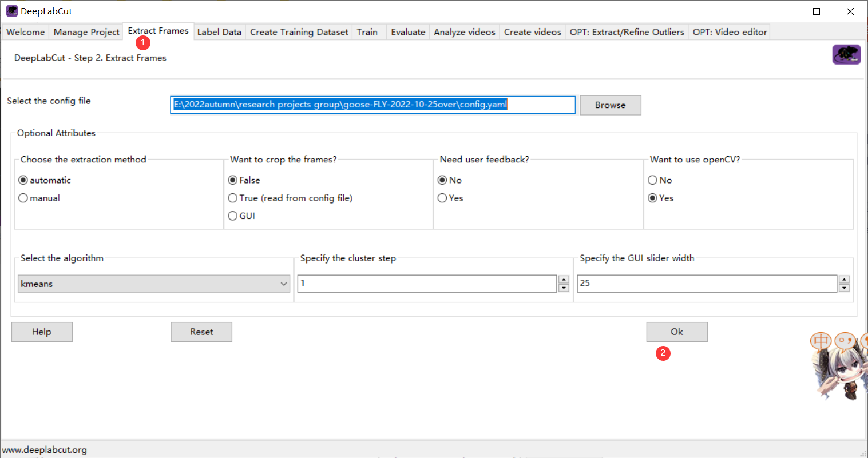Go to the Label Data tab
This screenshot has height=458, width=868.
[219, 32]
